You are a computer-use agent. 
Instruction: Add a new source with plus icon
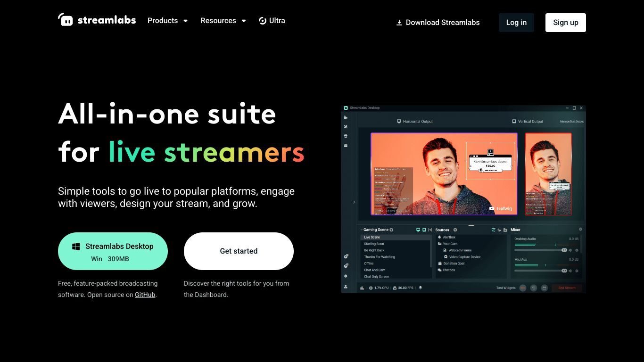coord(455,230)
